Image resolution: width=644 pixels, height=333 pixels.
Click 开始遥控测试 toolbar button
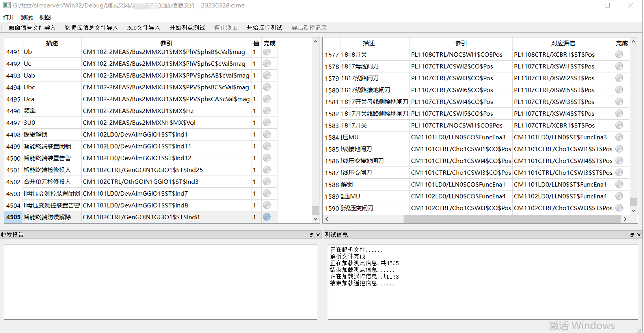click(x=264, y=28)
